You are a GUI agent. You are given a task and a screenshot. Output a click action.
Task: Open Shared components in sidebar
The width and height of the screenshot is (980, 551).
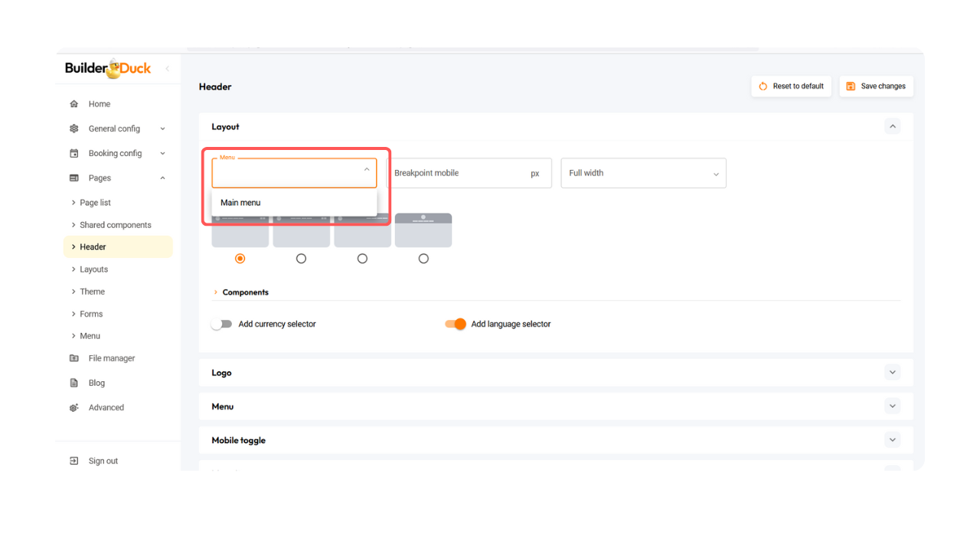[116, 225]
